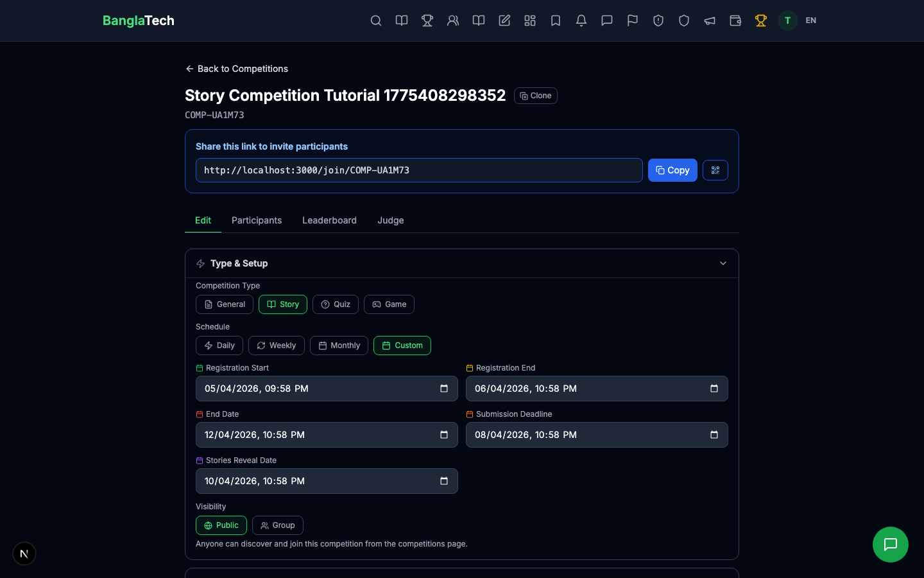Open the search icon in the header

click(x=376, y=21)
